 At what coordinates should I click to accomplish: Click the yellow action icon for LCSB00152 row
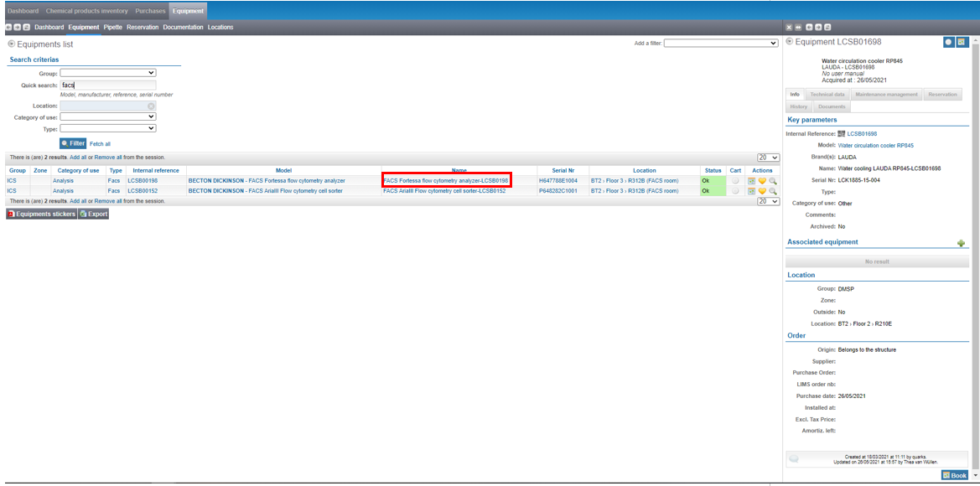coord(762,191)
